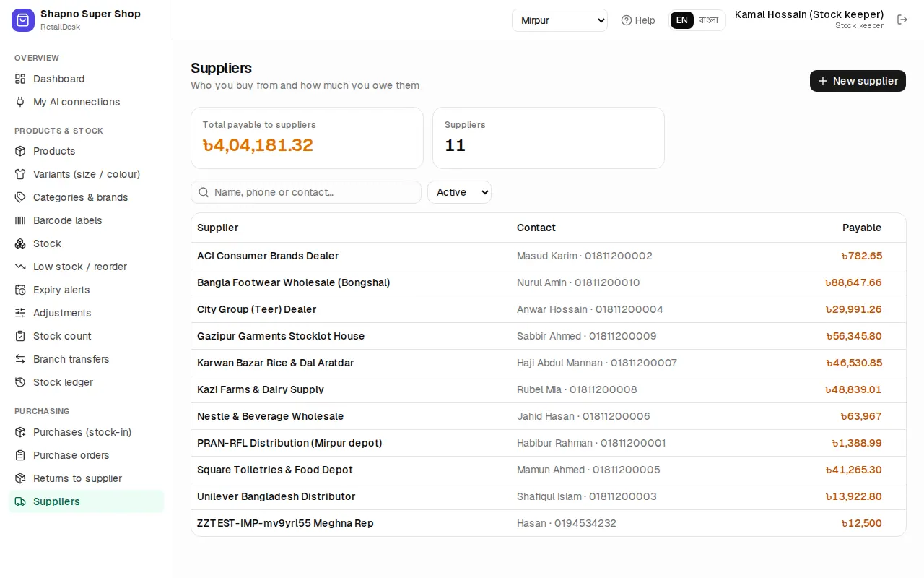924x578 pixels.
Task: Click the Barcode labels barcode icon
Action: click(20, 220)
